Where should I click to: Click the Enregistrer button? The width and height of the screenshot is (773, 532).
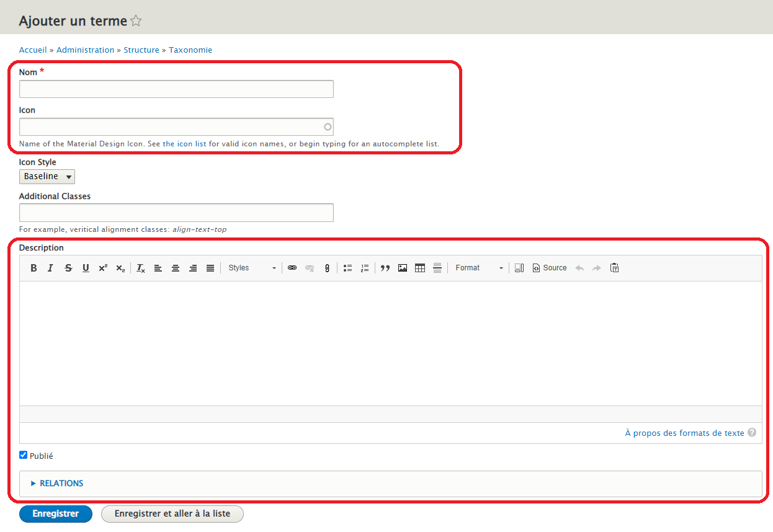point(56,514)
